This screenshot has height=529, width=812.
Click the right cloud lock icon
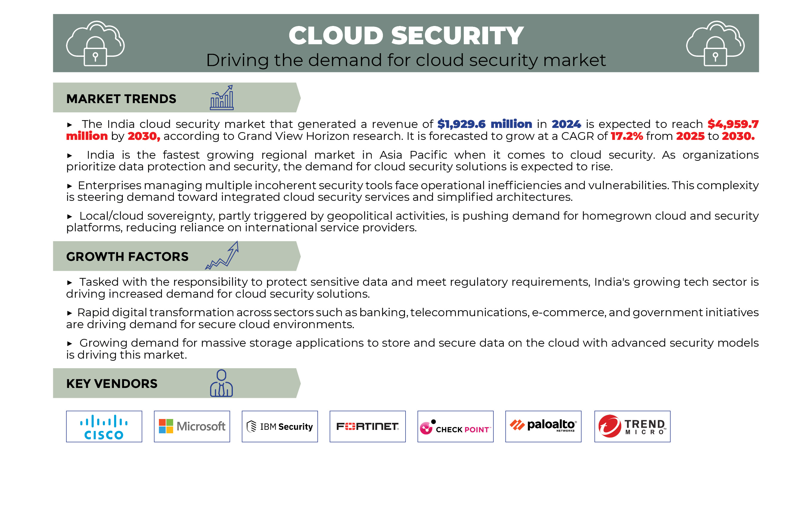click(x=715, y=43)
